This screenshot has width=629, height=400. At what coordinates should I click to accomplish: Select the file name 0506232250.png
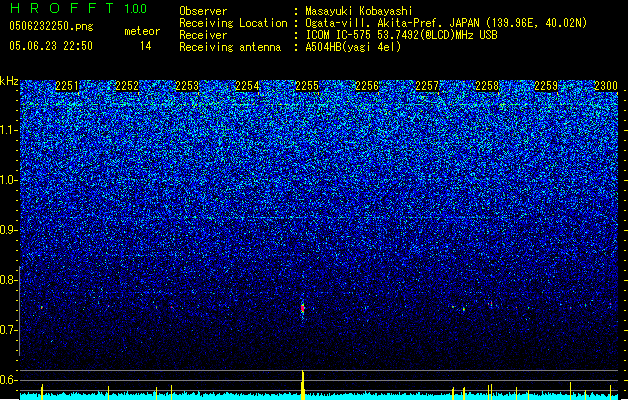point(51,26)
